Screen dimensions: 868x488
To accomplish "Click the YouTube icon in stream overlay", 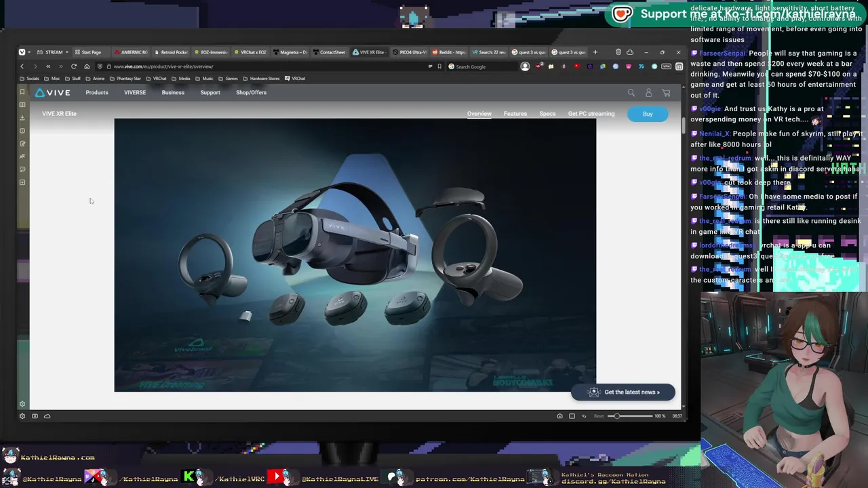I will pos(277,476).
